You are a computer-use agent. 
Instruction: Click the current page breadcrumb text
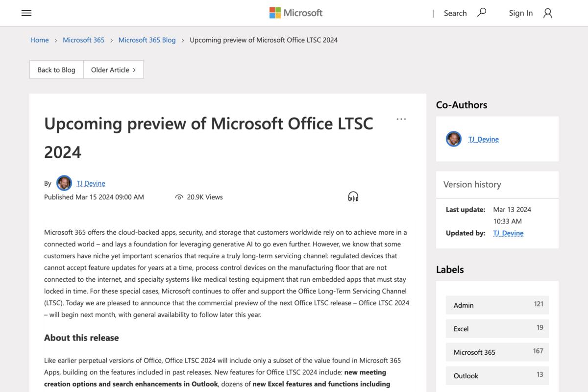point(264,40)
